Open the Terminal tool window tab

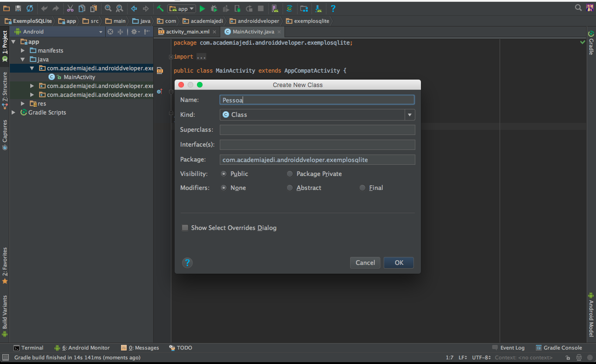pyautogui.click(x=28, y=348)
